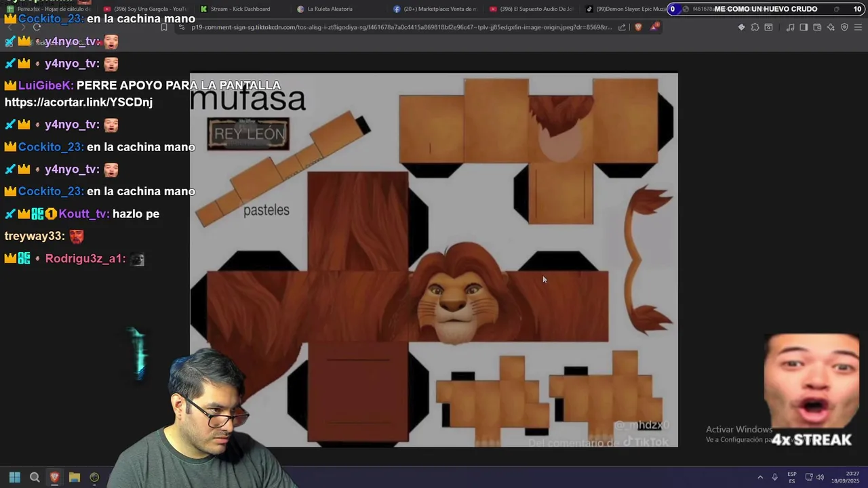This screenshot has height=488, width=868.
Task: Click Brave browser icon on taskbar
Action: coord(54,477)
